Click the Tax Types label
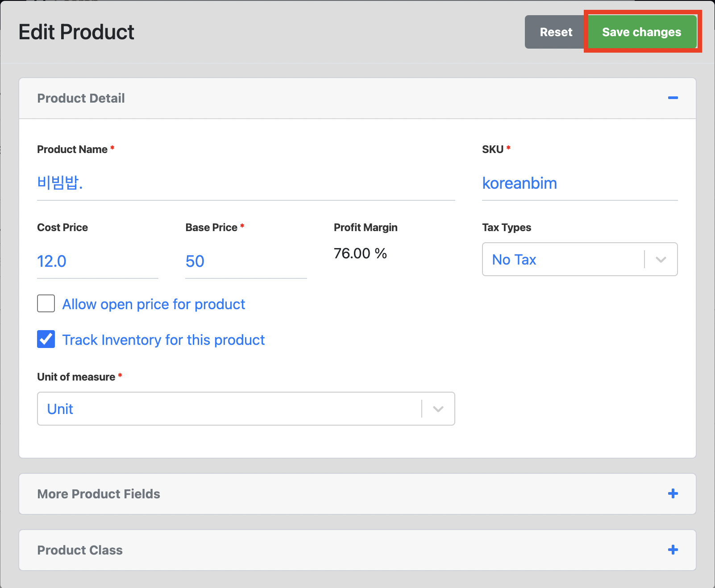 click(507, 228)
